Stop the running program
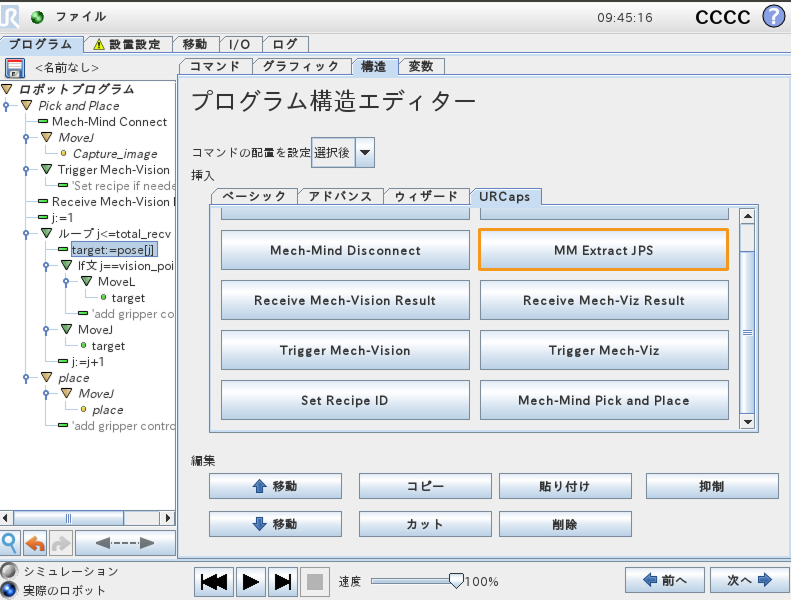This screenshot has width=791, height=600. [315, 582]
